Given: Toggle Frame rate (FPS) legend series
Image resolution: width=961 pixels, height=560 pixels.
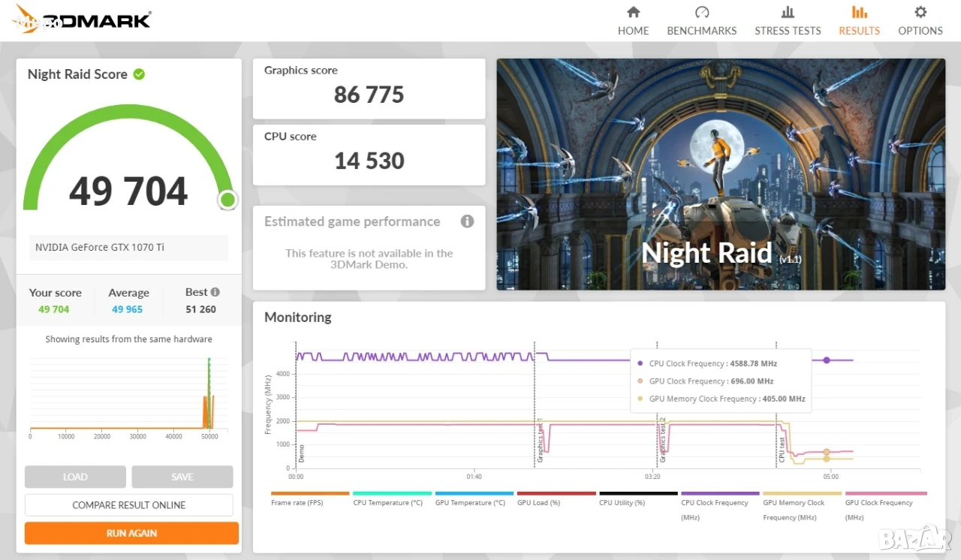Looking at the screenshot, I should coord(310,498).
